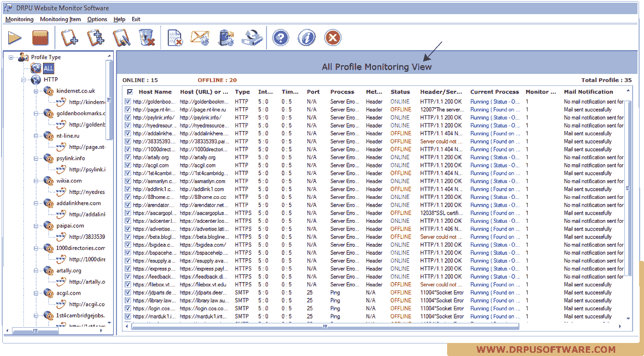644x356 pixels.
Task: Click the tree panel vertical scrollbar
Action: tap(109, 100)
